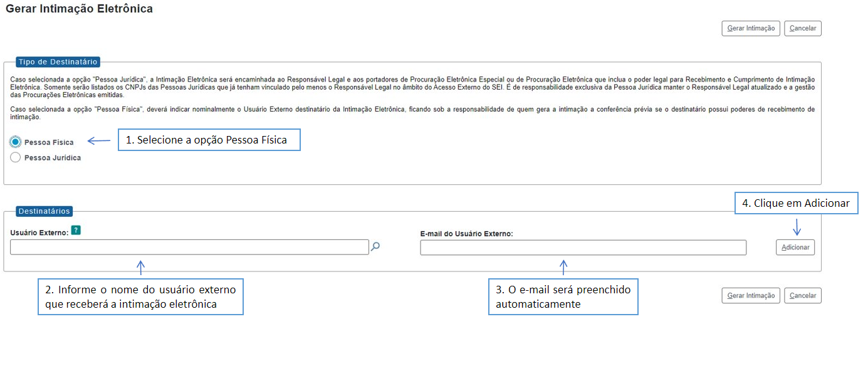Click the 'Clique em Adicionar' callout box
Screen dimensions: 868x366
point(796,203)
